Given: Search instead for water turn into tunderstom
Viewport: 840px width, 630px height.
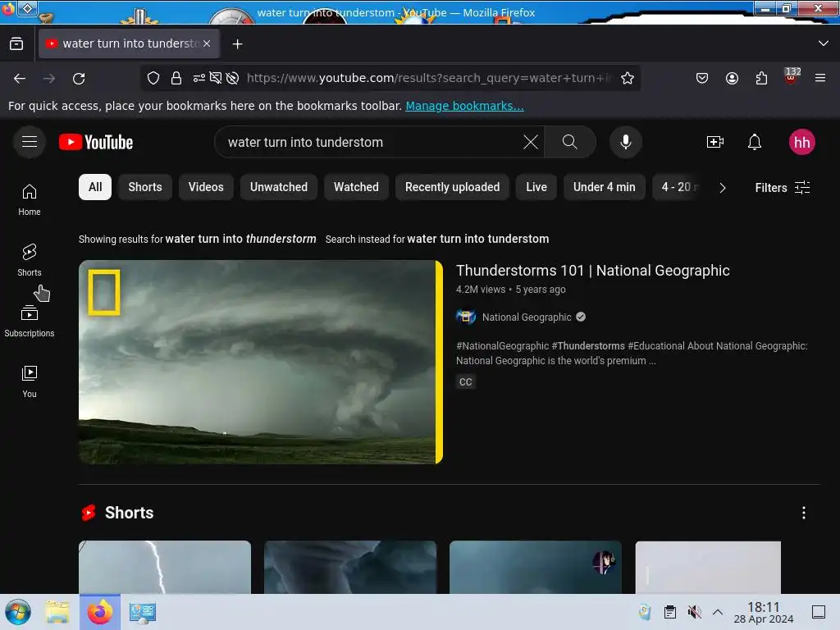Looking at the screenshot, I should click(478, 239).
